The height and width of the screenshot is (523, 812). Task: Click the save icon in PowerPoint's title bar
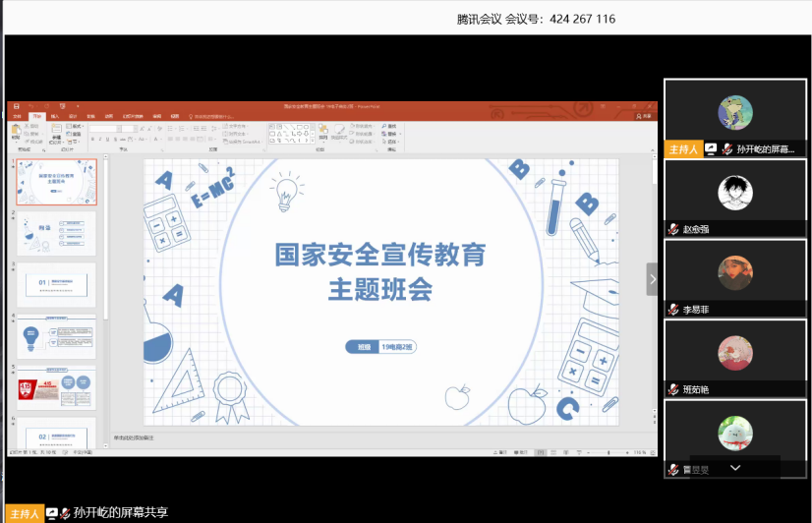click(16, 106)
